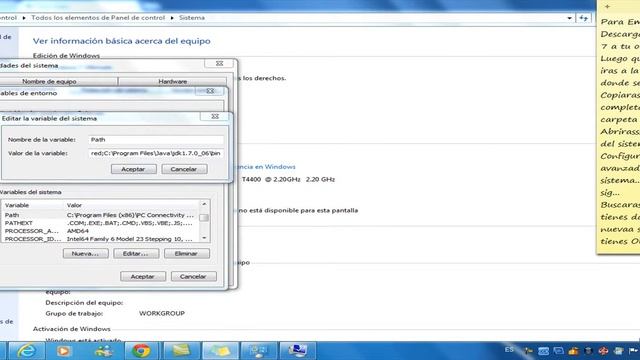Click Aceptar in Variables de entorno dialog
Image resolution: width=640 pixels, height=360 pixels.
pos(143,276)
